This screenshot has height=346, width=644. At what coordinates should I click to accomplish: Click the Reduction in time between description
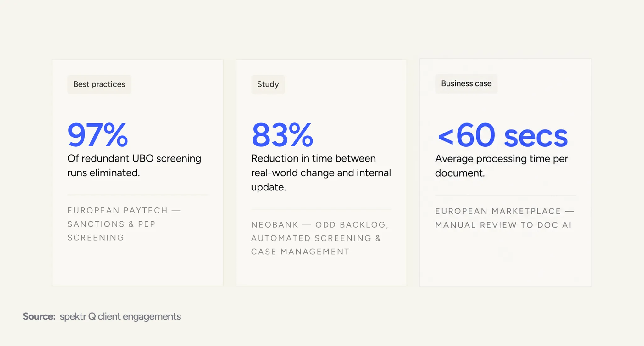click(321, 173)
